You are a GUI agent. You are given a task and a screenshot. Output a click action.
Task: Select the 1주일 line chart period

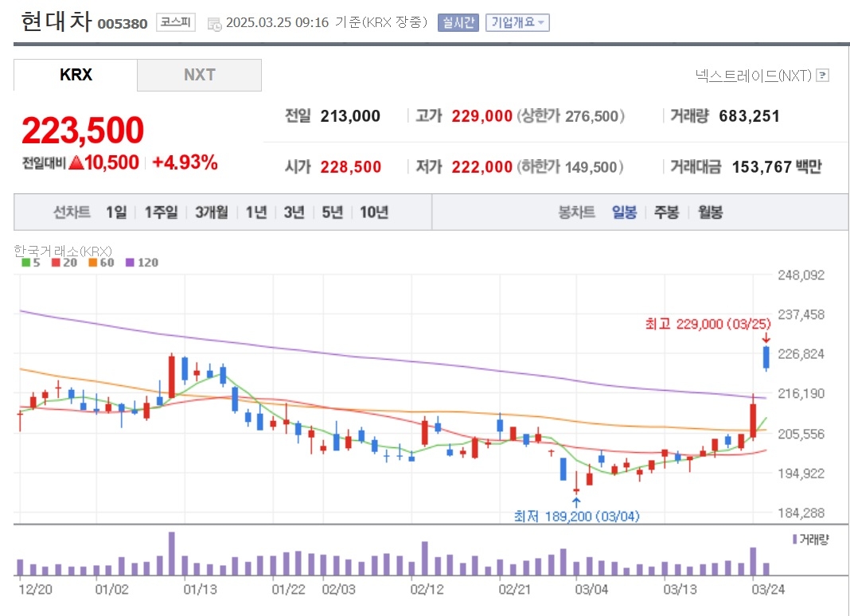161,212
